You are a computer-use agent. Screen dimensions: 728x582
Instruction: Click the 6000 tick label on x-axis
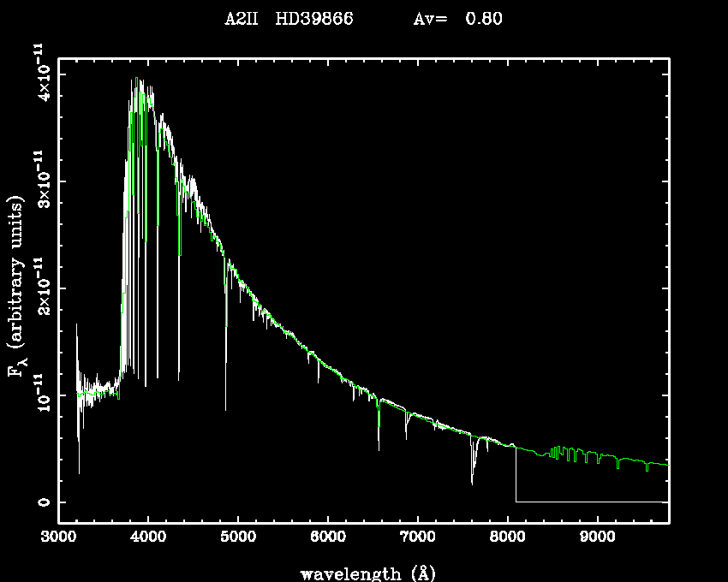328,538
